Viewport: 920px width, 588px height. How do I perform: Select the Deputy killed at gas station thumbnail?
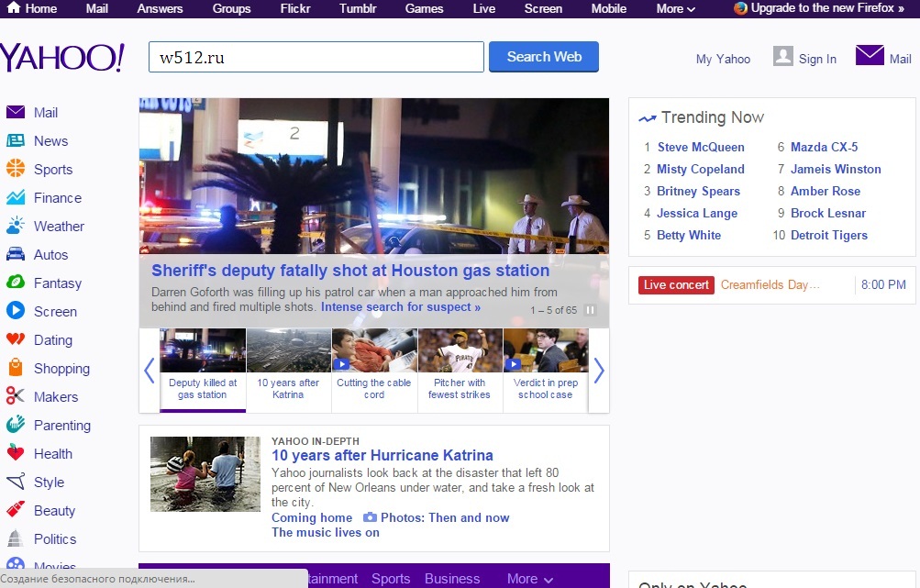203,370
